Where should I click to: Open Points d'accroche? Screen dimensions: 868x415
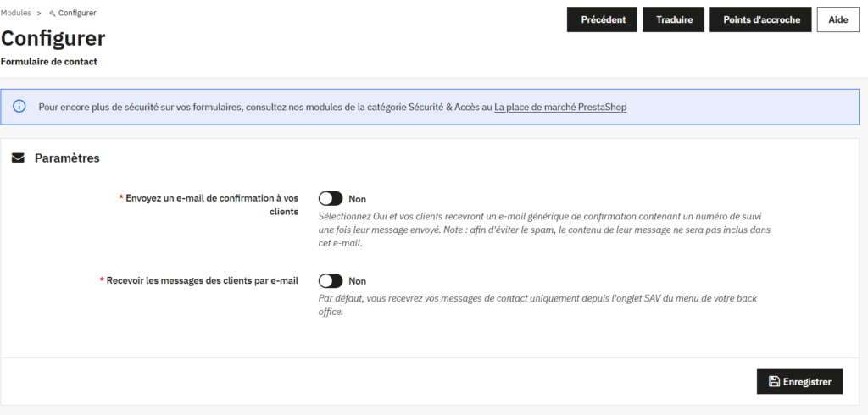coord(761,19)
